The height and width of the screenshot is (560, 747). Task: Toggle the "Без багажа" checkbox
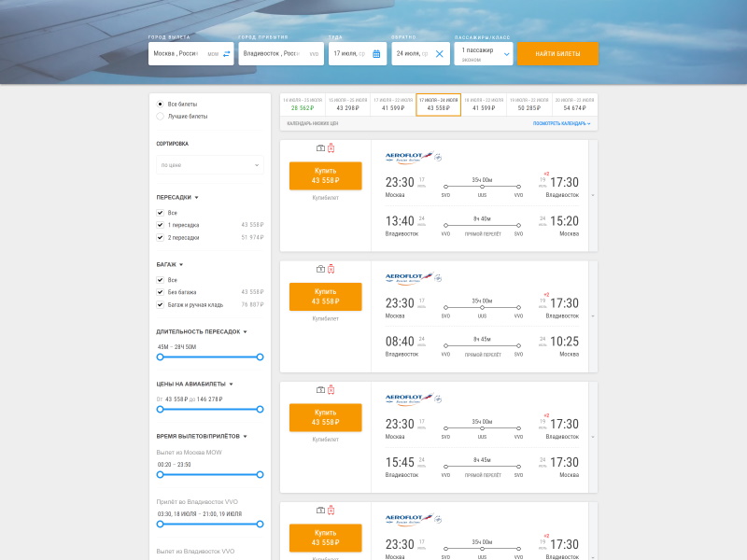coord(160,292)
